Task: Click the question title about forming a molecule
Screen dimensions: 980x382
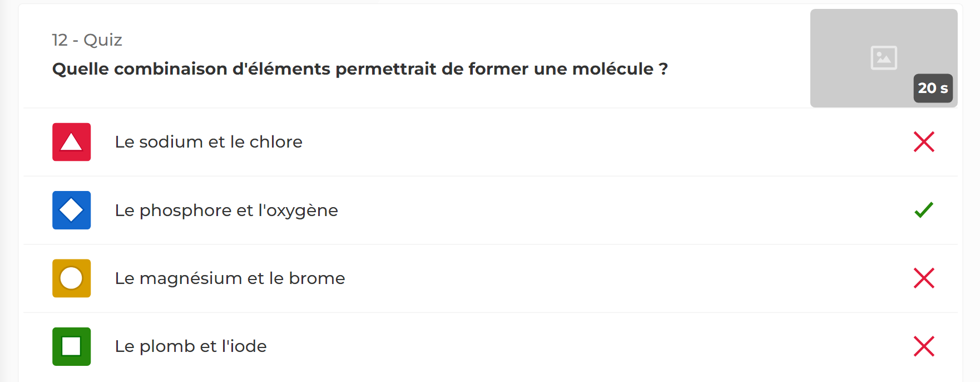Action: coord(359,69)
